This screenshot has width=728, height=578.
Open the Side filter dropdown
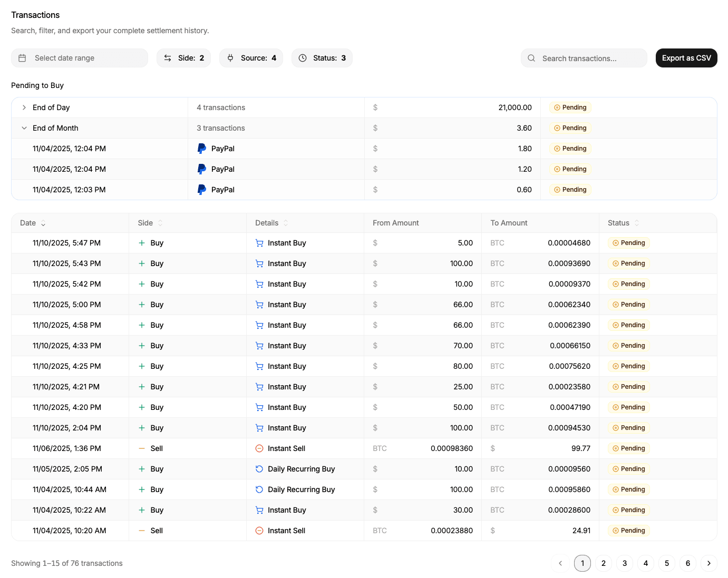coord(183,58)
